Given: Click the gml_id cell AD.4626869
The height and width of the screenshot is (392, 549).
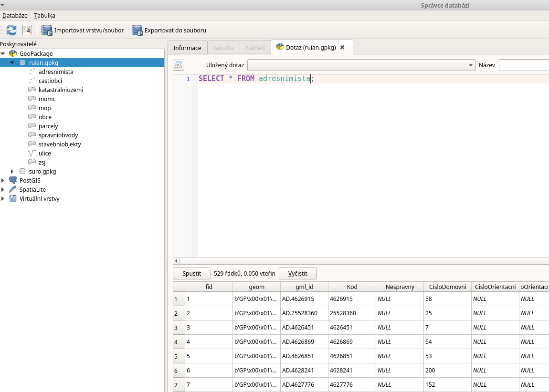Looking at the screenshot, I should (x=304, y=342).
